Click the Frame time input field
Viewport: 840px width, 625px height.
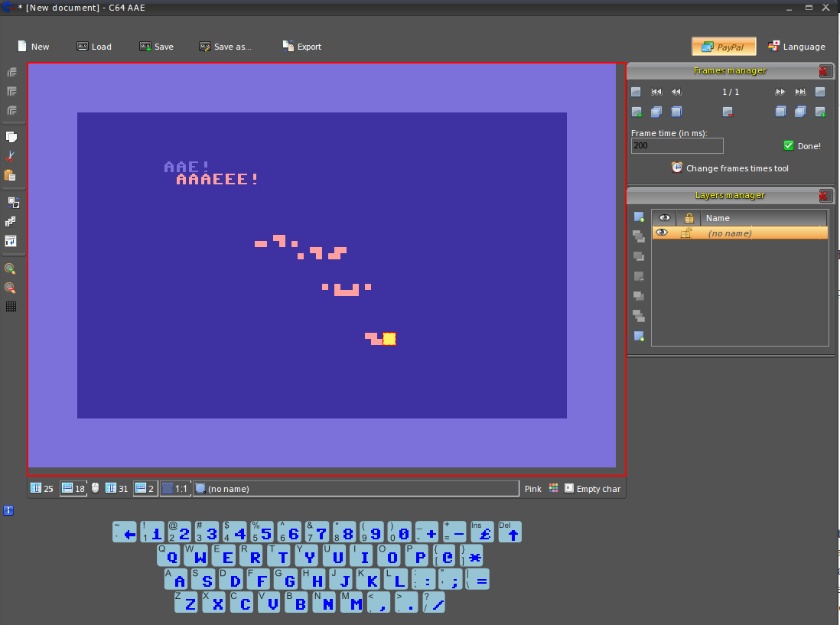coord(677,145)
